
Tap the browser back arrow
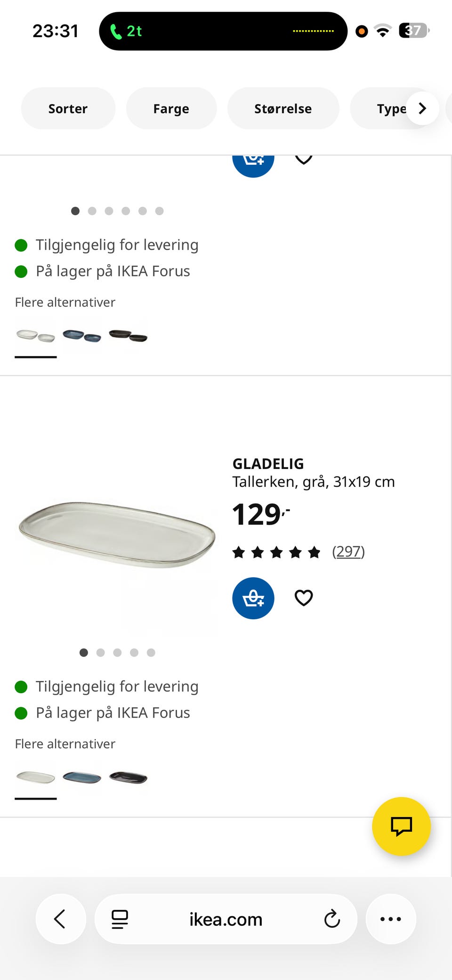[x=60, y=919]
